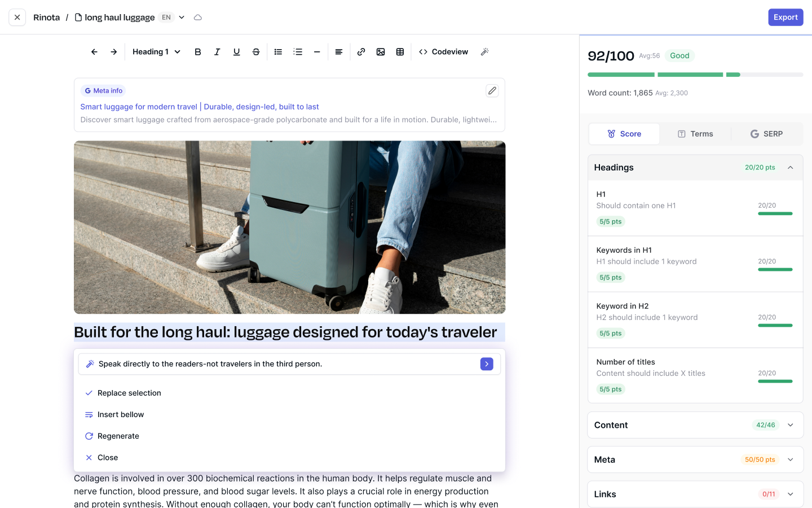Insert a bulleted list

coord(279,52)
